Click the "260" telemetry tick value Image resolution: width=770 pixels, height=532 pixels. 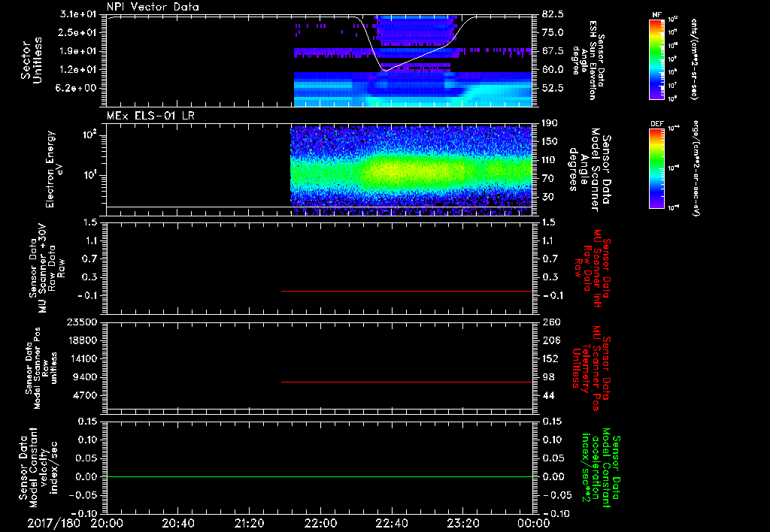(x=551, y=322)
